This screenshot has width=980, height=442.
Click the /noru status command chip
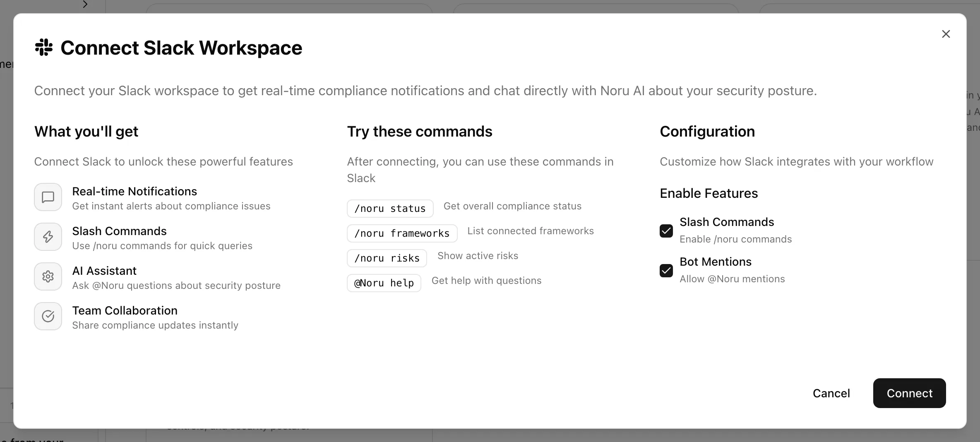390,209
